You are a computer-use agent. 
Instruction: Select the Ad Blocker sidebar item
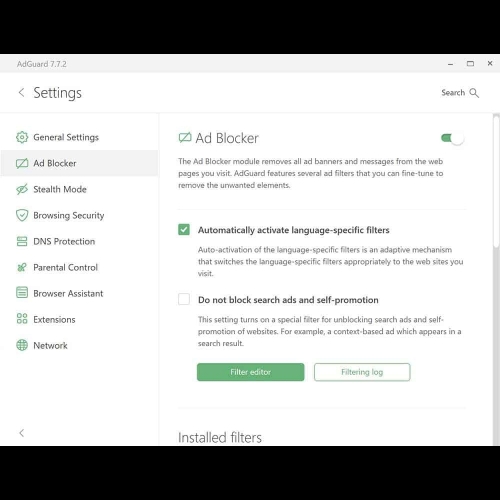(79, 163)
